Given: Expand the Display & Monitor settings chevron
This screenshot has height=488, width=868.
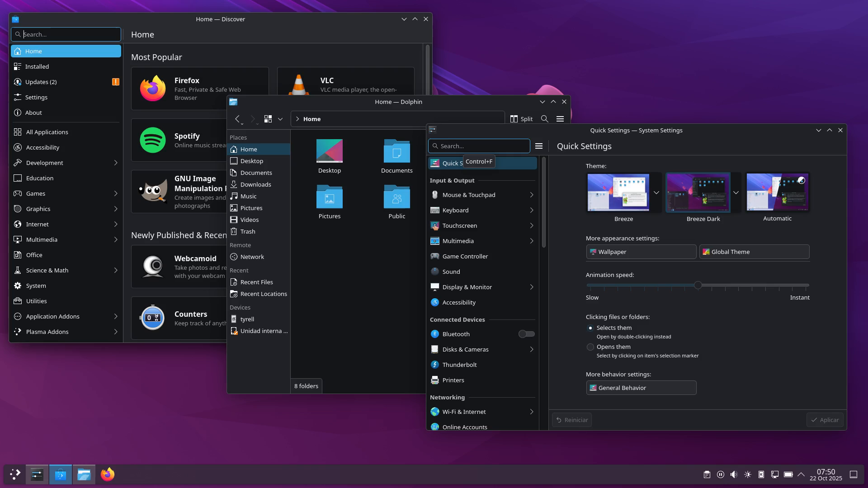Looking at the screenshot, I should point(531,287).
